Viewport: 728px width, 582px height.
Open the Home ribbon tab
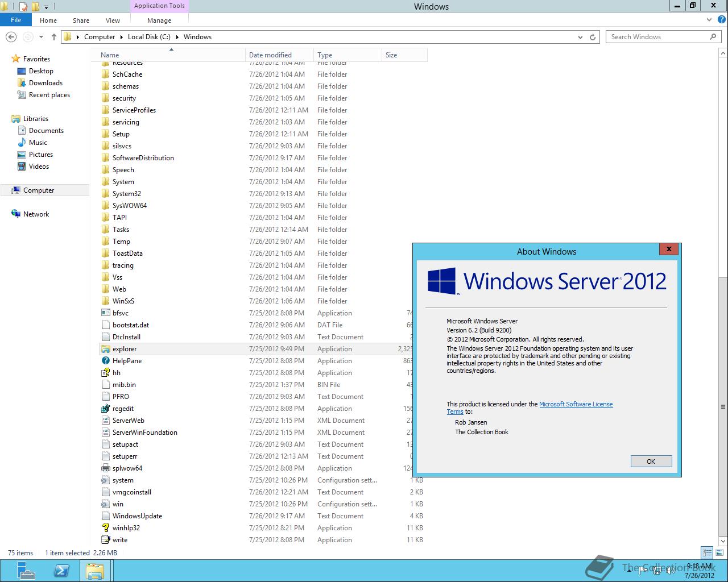48,20
